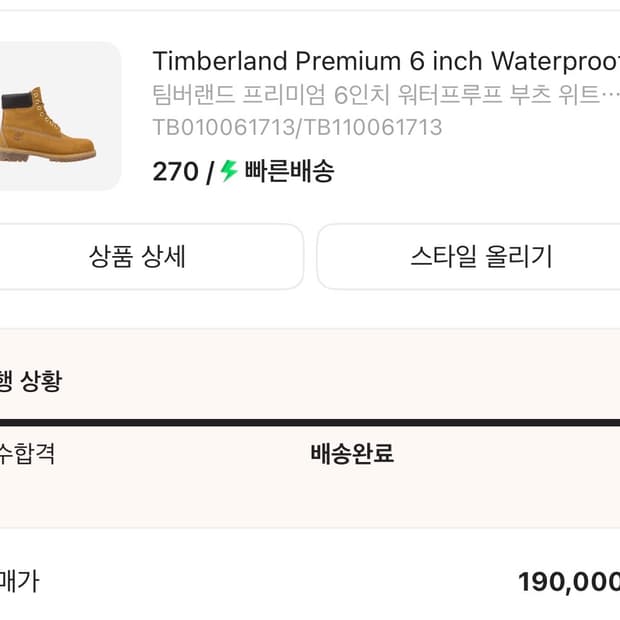Tap the green lightning fast-delivery icon

coord(229,171)
